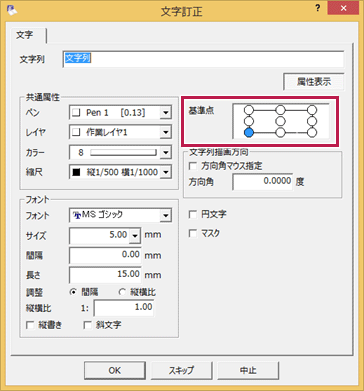Select the top-left base point radio
364x391 pixels.
pyautogui.click(x=249, y=109)
